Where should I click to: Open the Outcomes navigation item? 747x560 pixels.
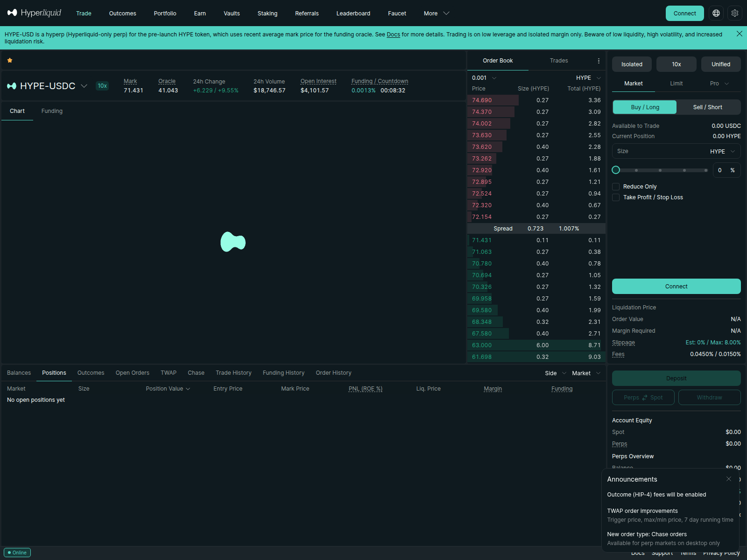click(123, 13)
